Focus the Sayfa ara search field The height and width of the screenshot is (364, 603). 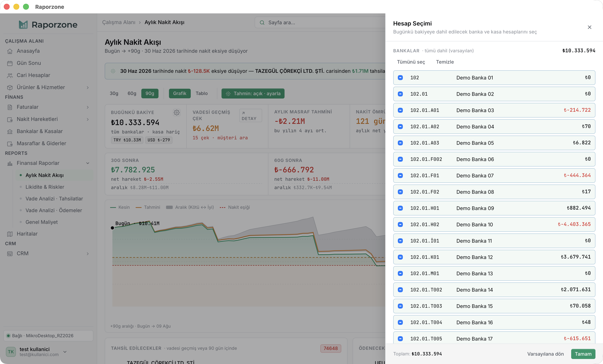(320, 23)
